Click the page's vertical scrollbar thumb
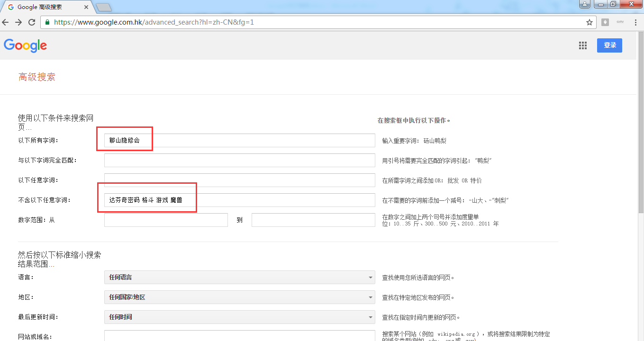 [640, 128]
